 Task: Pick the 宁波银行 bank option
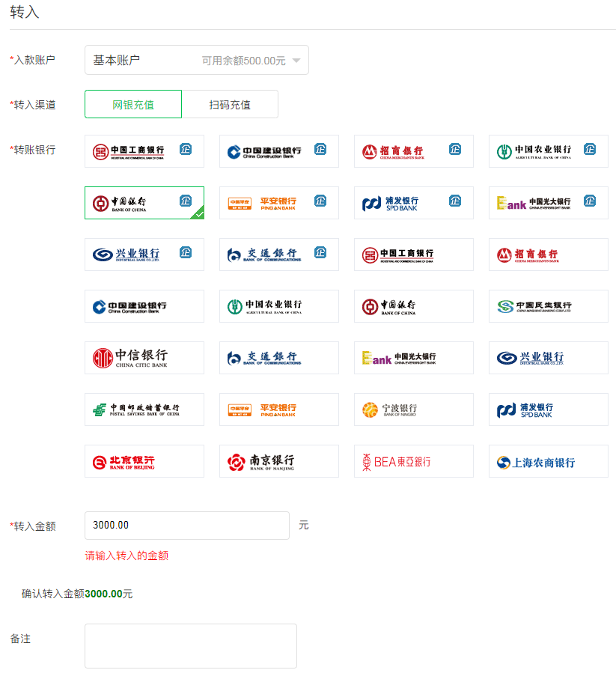(x=414, y=409)
